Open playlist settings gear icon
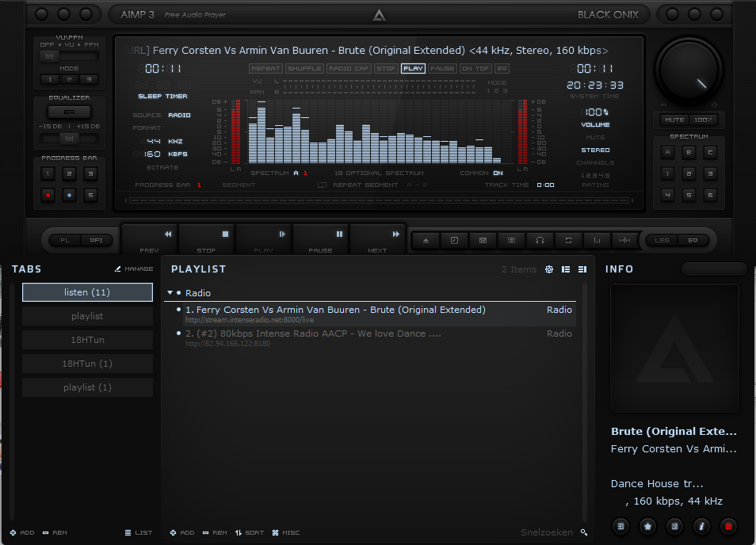Image resolution: width=756 pixels, height=545 pixels. point(549,269)
